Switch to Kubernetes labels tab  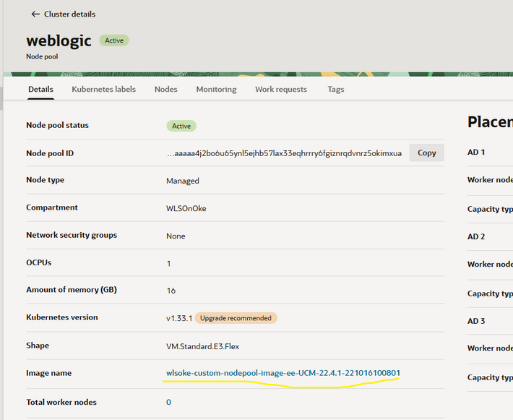pyautogui.click(x=104, y=90)
